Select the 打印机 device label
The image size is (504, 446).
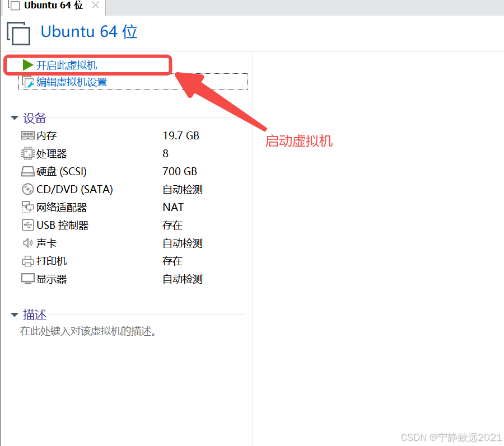[52, 261]
